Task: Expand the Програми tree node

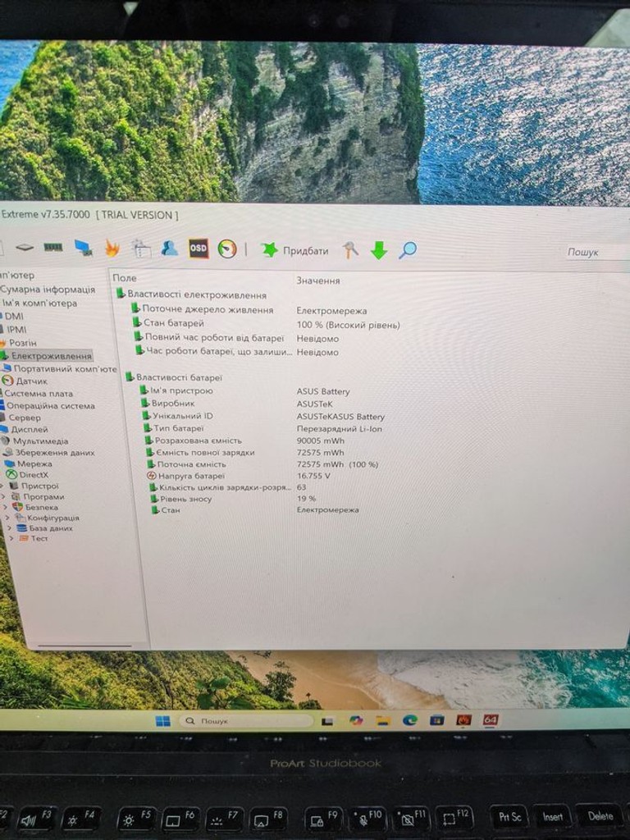Action: pos(4,496)
